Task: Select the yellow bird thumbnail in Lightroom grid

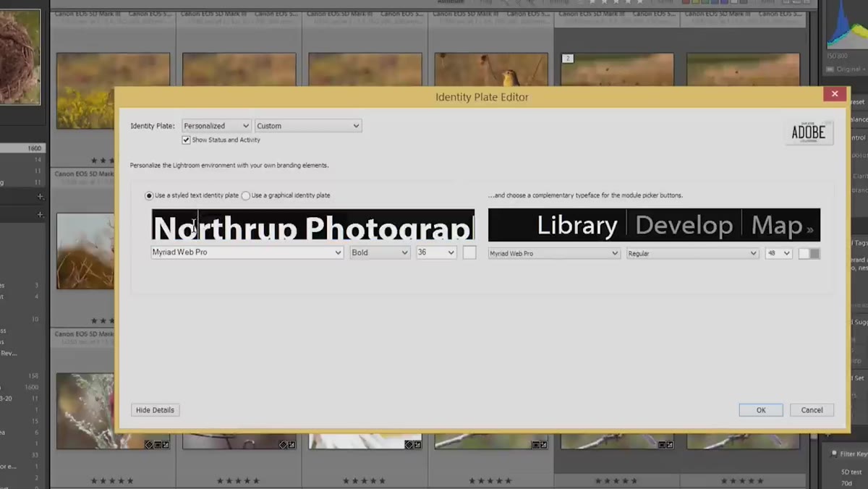Action: tap(490, 70)
